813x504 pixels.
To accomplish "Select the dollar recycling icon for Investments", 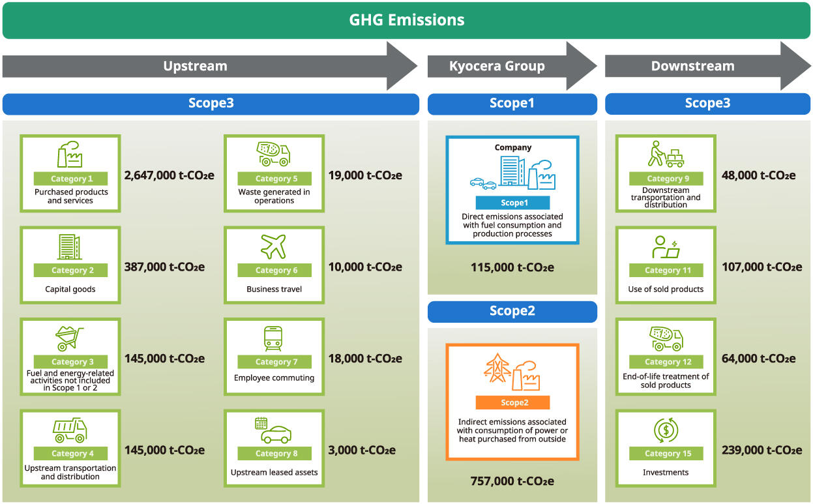I will 665,430.
